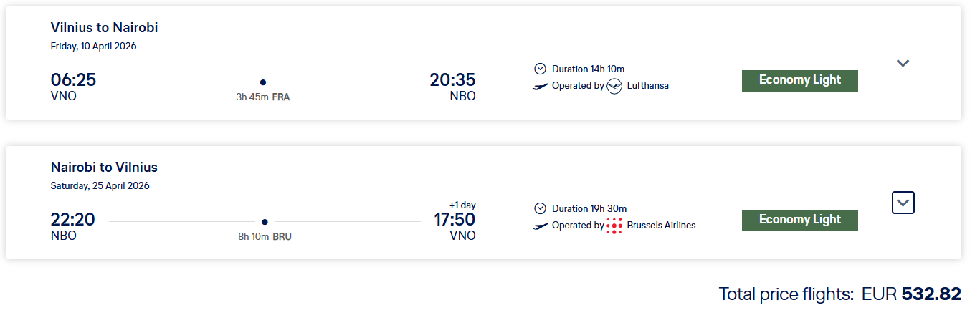The width and height of the screenshot is (980, 315).
Task: Click the Vilnius to Nairobi heading
Action: pyautogui.click(x=104, y=28)
